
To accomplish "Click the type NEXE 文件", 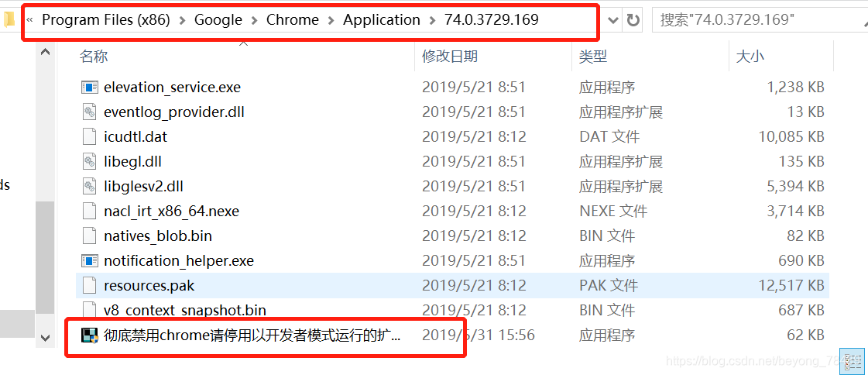I will tap(612, 211).
